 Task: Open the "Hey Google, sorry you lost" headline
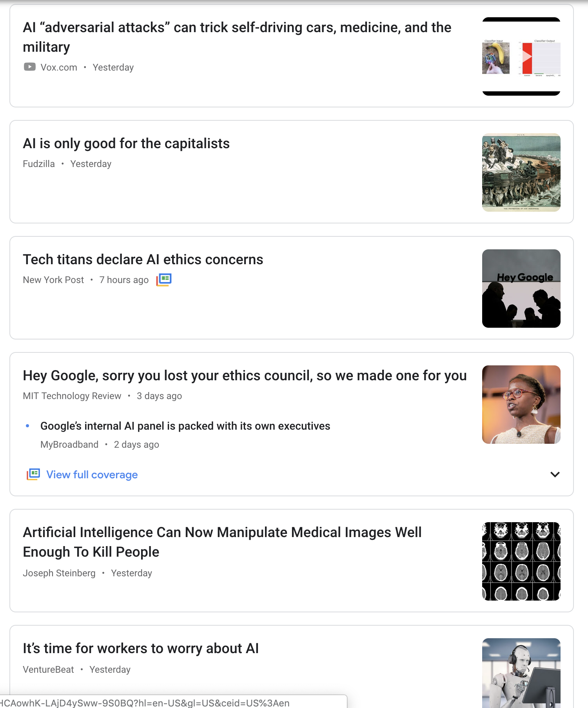pyautogui.click(x=245, y=376)
